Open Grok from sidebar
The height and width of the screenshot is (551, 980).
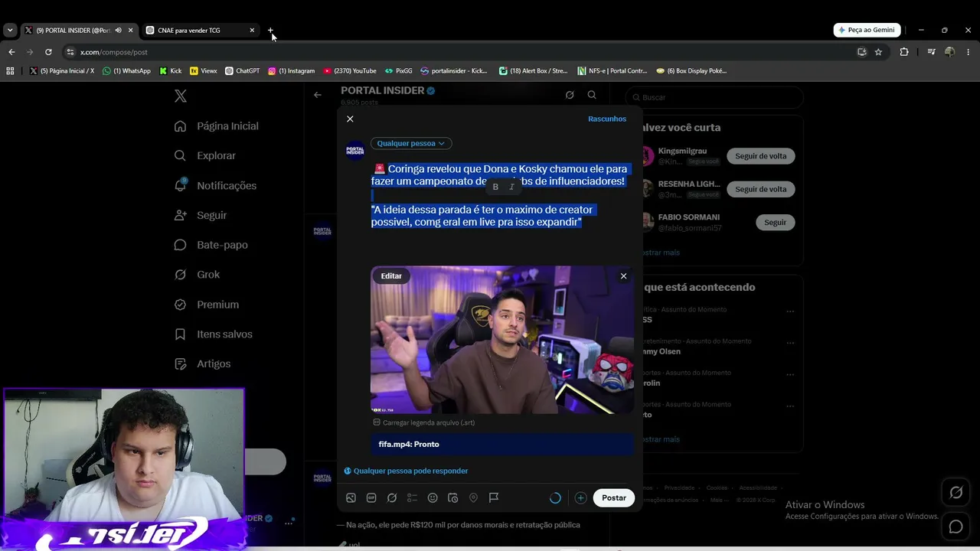(197, 275)
